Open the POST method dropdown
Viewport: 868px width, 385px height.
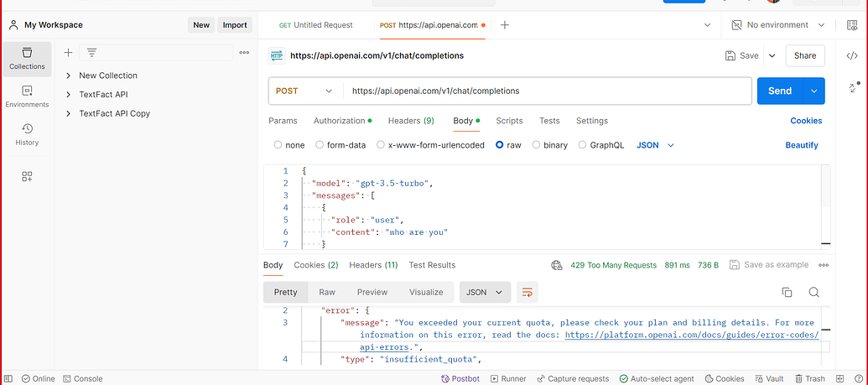click(304, 91)
